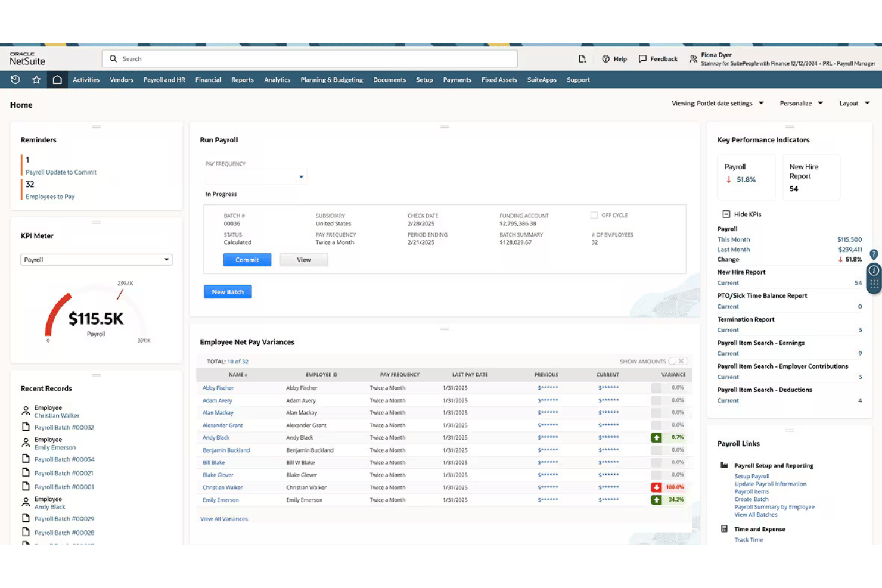Open the Pay Frequency dropdown
The height and width of the screenshot is (588, 882).
click(256, 177)
